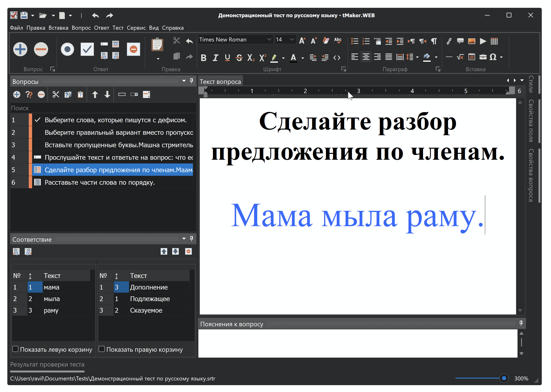Toggle bold formatting
551x392 pixels.
pos(204,58)
